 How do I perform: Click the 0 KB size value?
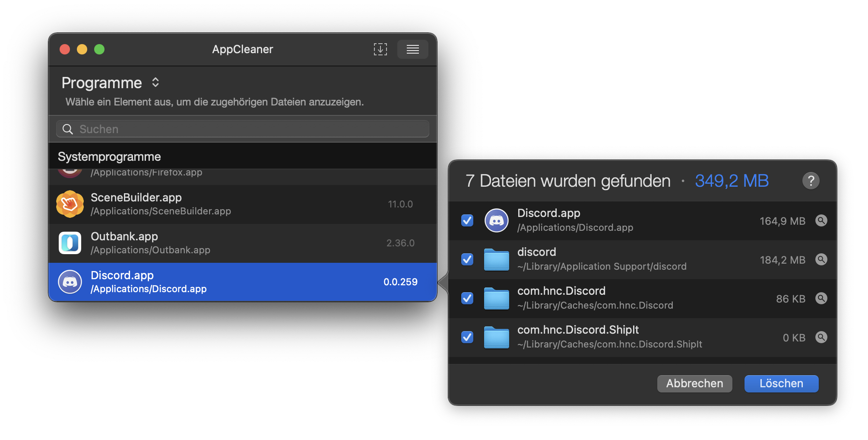point(794,338)
